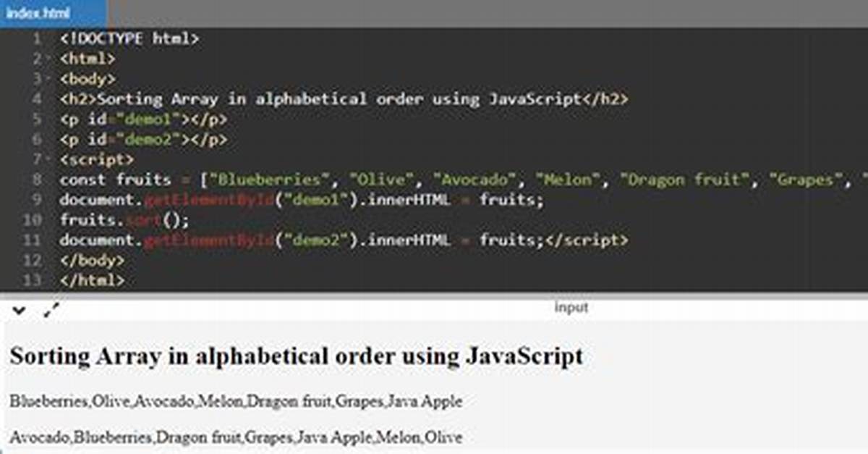Fold the <html> block on line 2
868x454 pixels.
[x=48, y=59]
